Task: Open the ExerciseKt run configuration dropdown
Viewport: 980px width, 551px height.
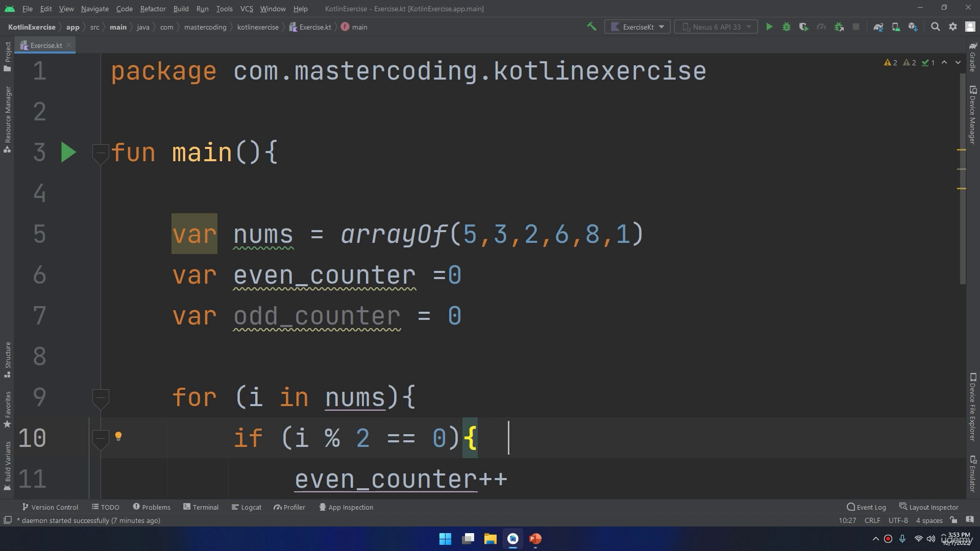Action: (638, 27)
